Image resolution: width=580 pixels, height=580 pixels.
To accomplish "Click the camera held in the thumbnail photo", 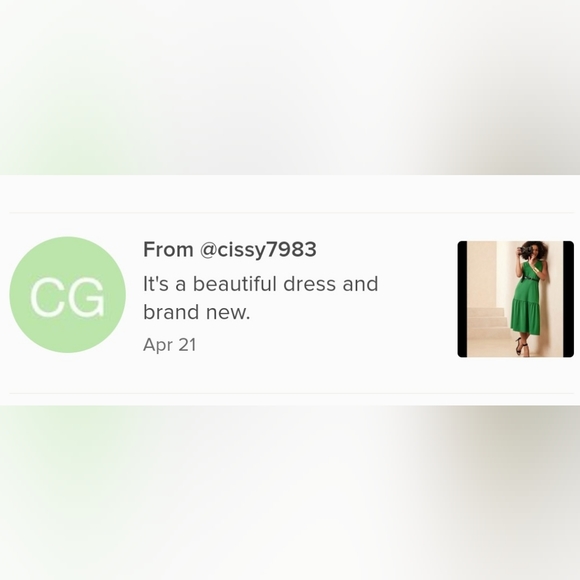I will pyautogui.click(x=526, y=250).
